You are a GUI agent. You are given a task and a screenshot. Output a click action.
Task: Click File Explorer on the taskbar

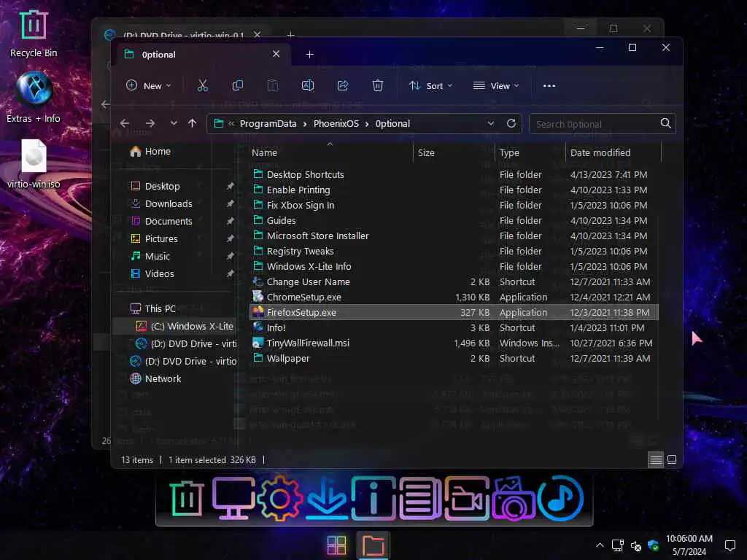point(373,545)
